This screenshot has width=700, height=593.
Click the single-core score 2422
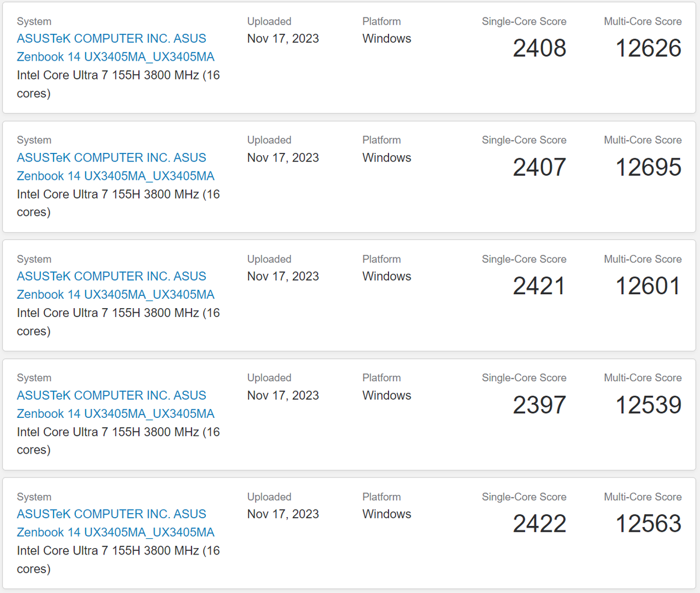[540, 524]
